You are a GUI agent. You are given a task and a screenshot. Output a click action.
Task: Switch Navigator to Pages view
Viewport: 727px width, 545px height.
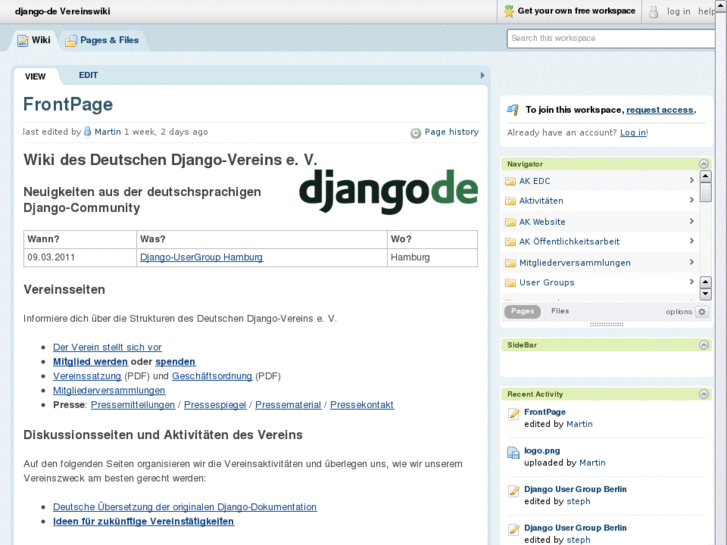click(523, 311)
